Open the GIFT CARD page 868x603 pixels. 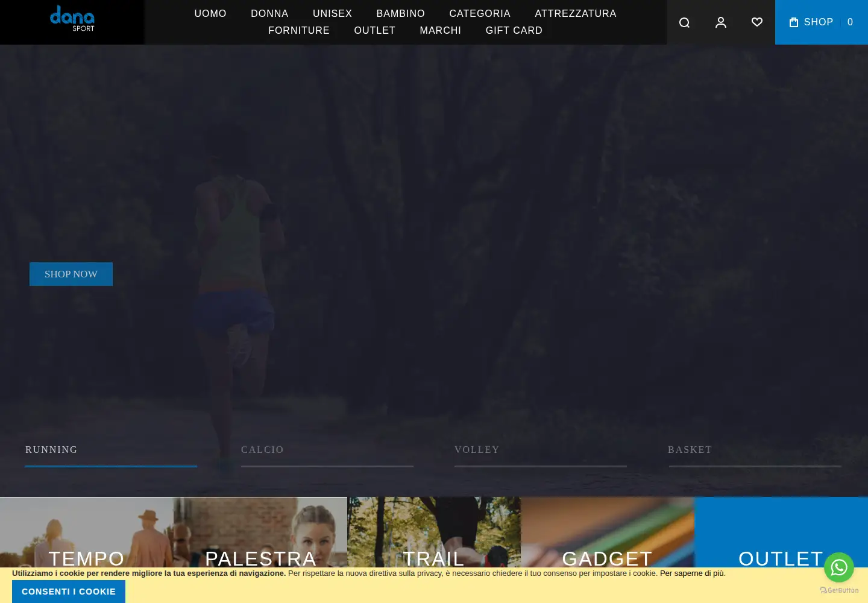tap(514, 30)
